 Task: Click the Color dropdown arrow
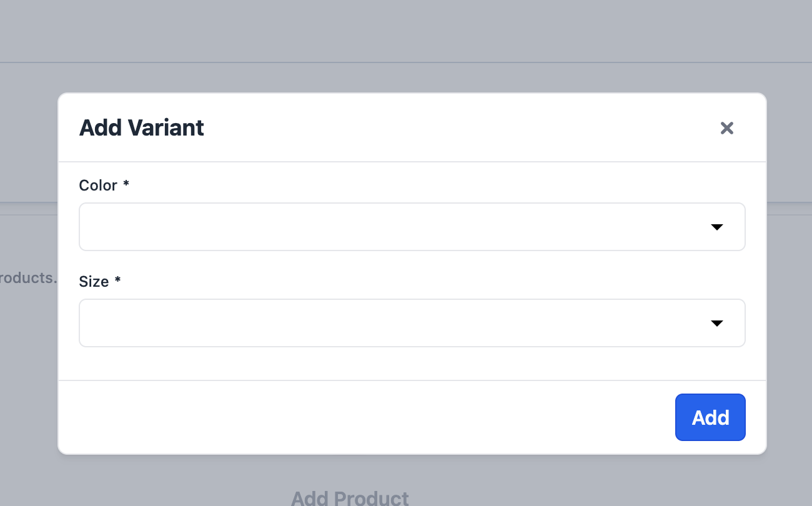716,227
